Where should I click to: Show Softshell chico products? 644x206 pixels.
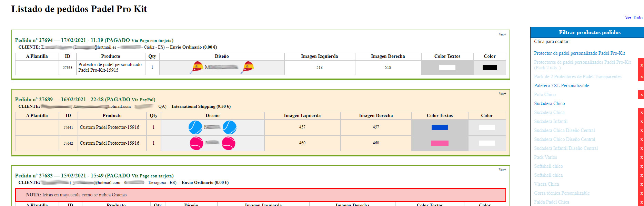pos(549,166)
